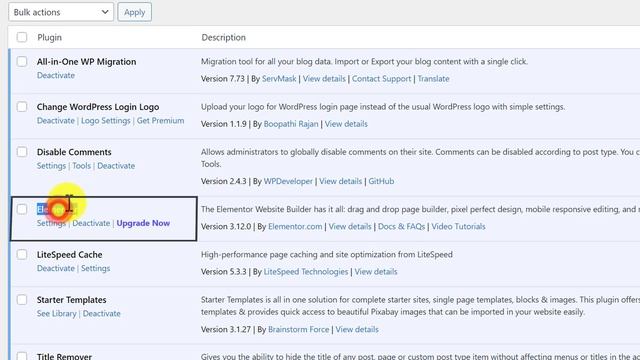Open ServMask author link
This screenshot has height=360, width=640.
point(279,79)
